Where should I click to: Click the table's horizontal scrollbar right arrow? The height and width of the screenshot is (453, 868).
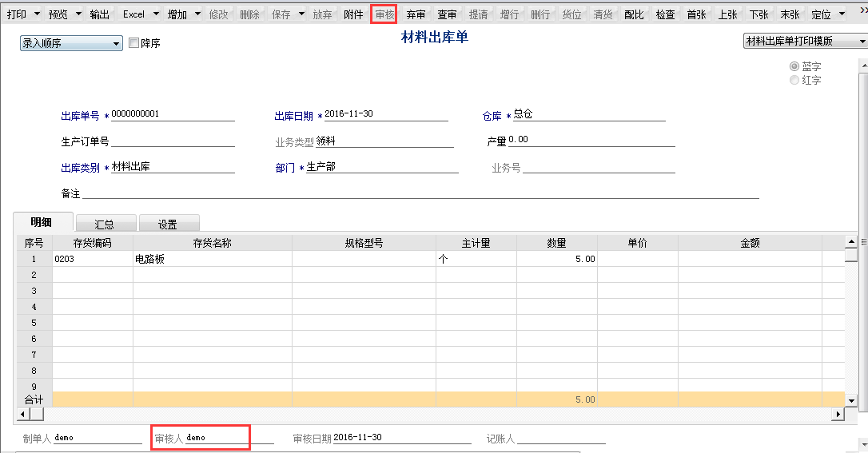point(838,414)
